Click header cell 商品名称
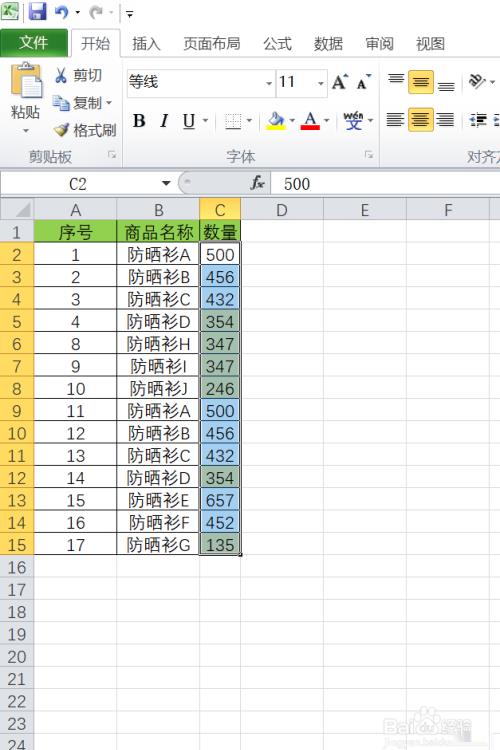 coord(158,232)
